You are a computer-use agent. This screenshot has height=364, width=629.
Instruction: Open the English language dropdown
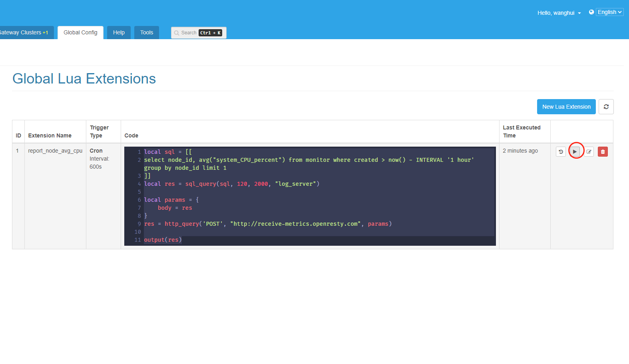[609, 12]
